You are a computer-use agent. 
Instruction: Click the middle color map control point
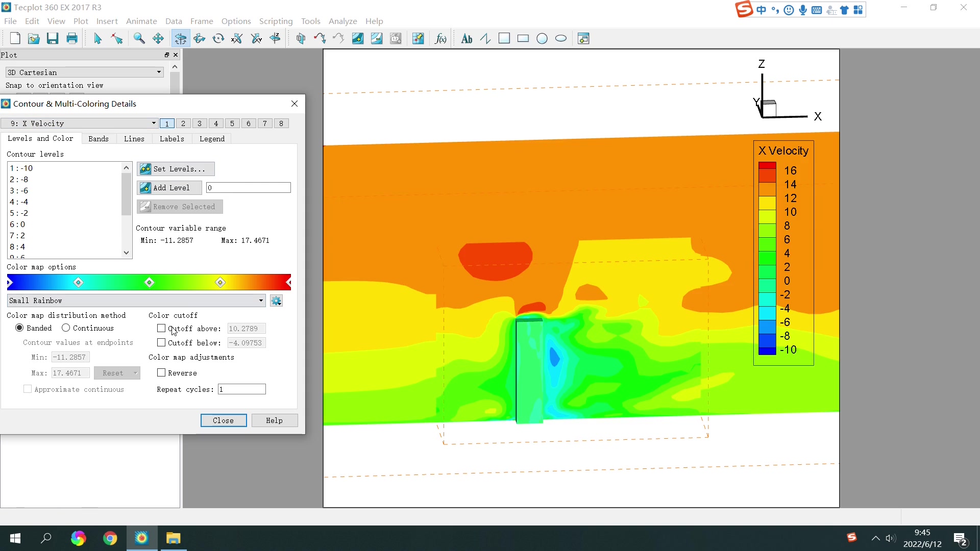[x=150, y=282]
